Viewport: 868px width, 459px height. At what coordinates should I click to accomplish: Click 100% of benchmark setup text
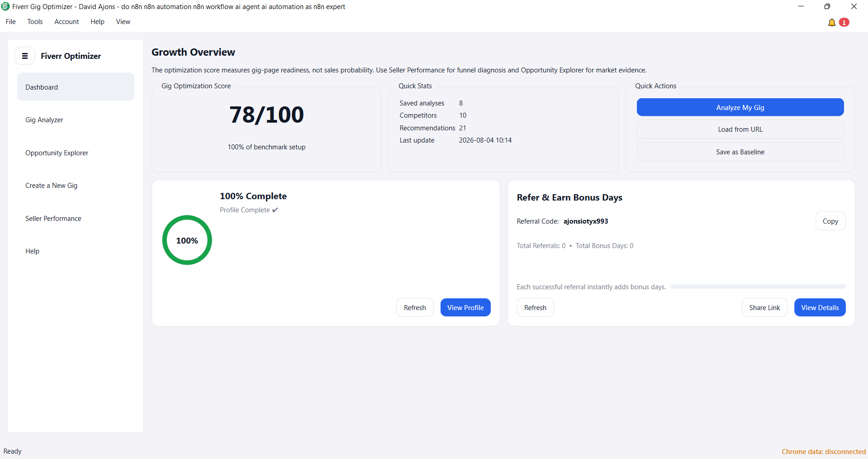[x=266, y=147]
